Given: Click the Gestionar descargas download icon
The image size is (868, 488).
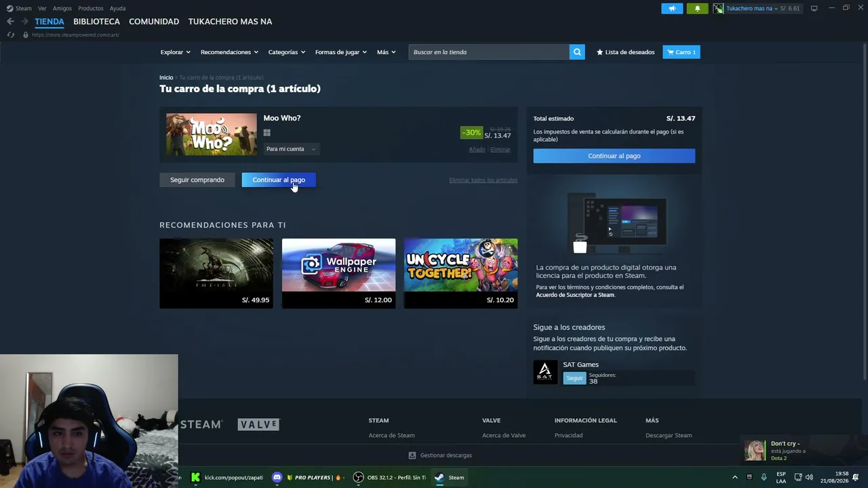Looking at the screenshot, I should [412, 455].
